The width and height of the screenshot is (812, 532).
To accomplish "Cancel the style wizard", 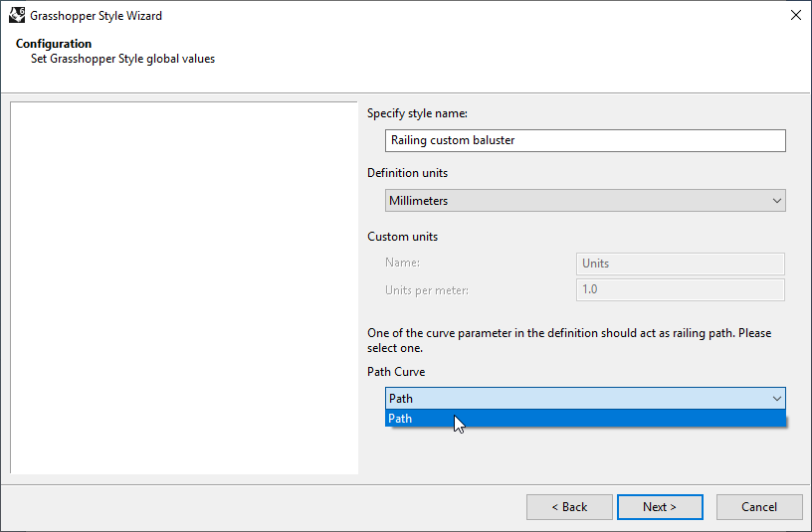I will (759, 507).
